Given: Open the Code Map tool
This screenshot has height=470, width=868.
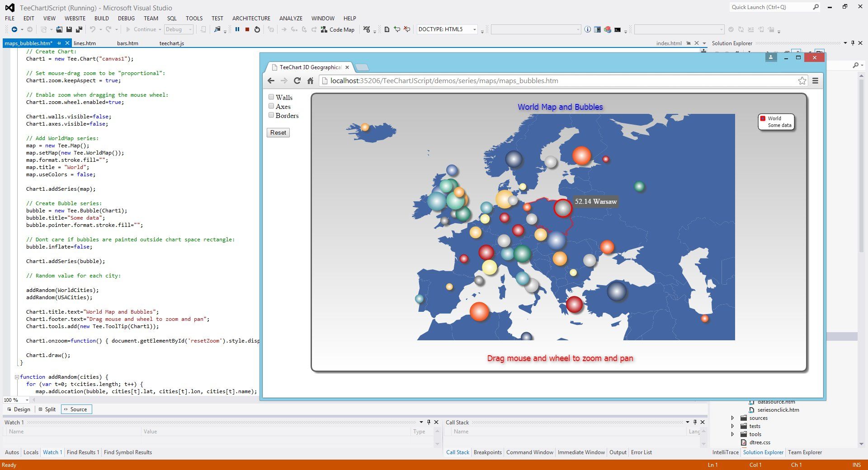Looking at the screenshot, I should tap(337, 29).
